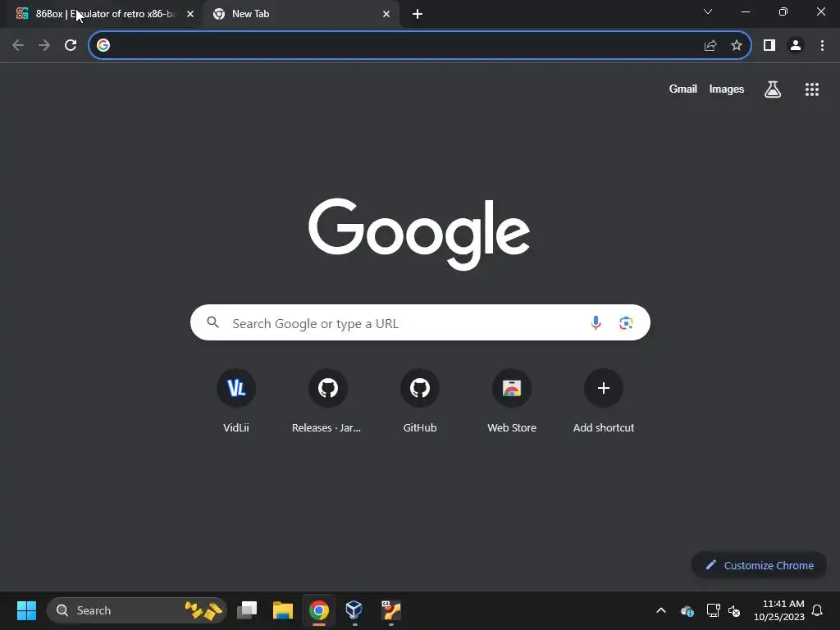This screenshot has height=630, width=840.
Task: Click the magnifier icon in the search box
Action: [212, 322]
